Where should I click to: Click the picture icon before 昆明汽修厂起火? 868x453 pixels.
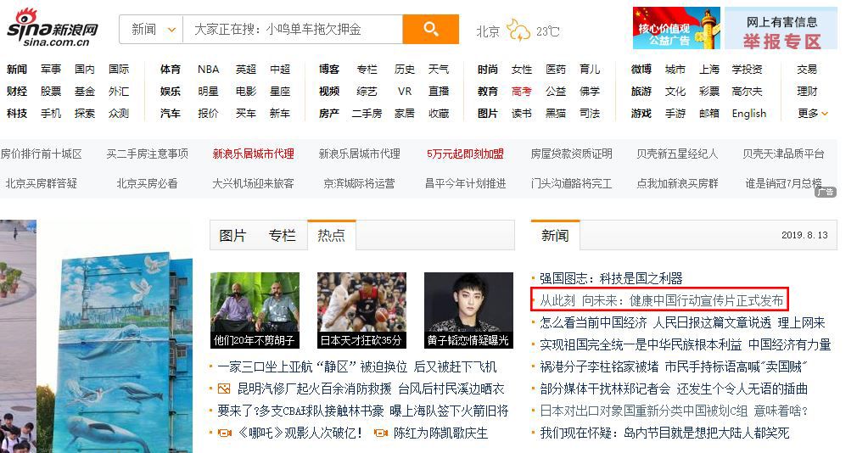(x=224, y=389)
